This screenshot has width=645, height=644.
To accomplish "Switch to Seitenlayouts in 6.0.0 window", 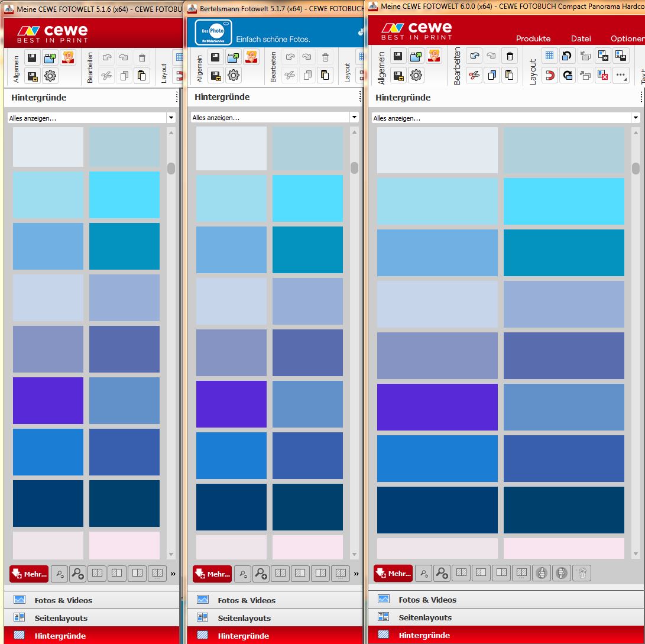I will (507, 617).
